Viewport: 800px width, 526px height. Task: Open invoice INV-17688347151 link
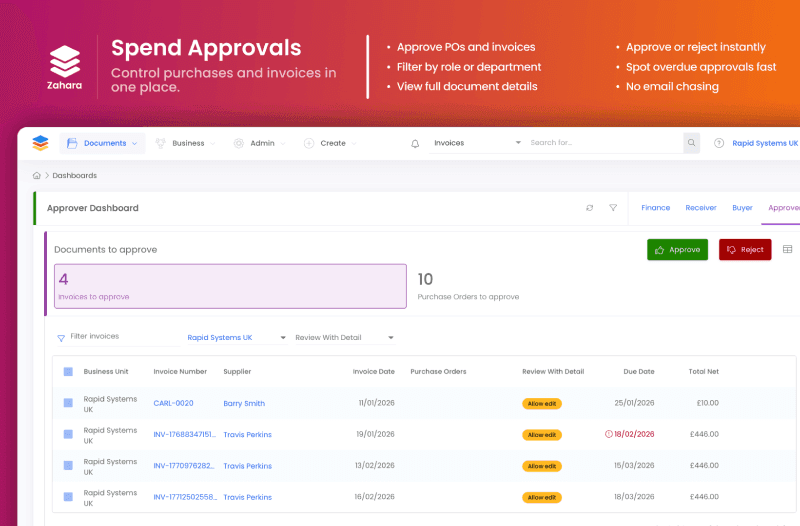pos(185,434)
